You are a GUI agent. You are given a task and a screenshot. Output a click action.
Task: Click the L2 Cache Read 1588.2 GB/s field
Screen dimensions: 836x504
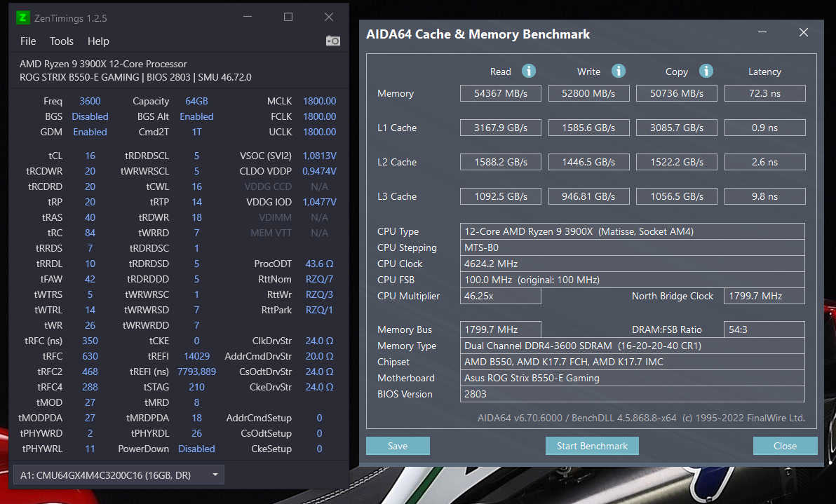tap(501, 162)
